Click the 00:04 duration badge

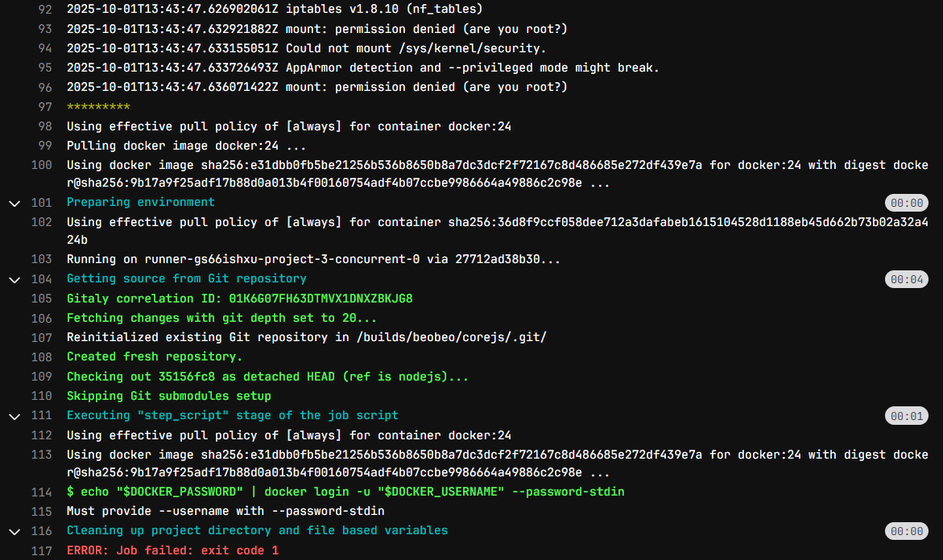click(906, 279)
